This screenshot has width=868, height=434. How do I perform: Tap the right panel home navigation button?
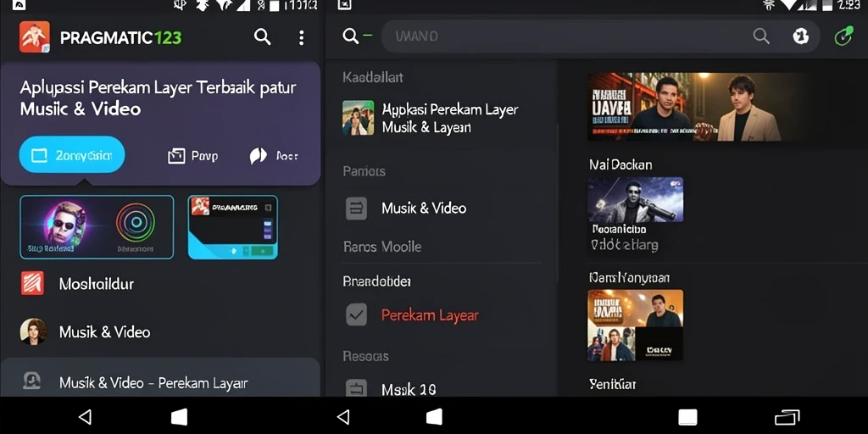pyautogui.click(x=434, y=417)
